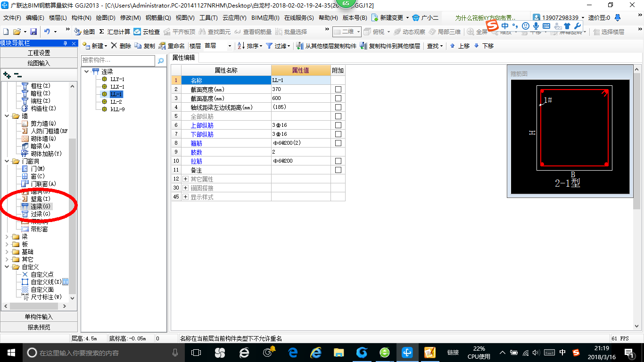The width and height of the screenshot is (644, 362).
Task: Click the notification bell icon
Action: tap(617, 17)
